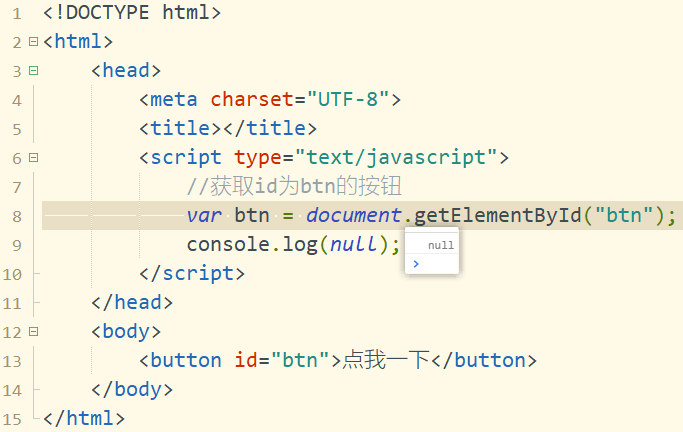Click the meta tag name on line 4
The image size is (683, 432).
click(x=174, y=99)
